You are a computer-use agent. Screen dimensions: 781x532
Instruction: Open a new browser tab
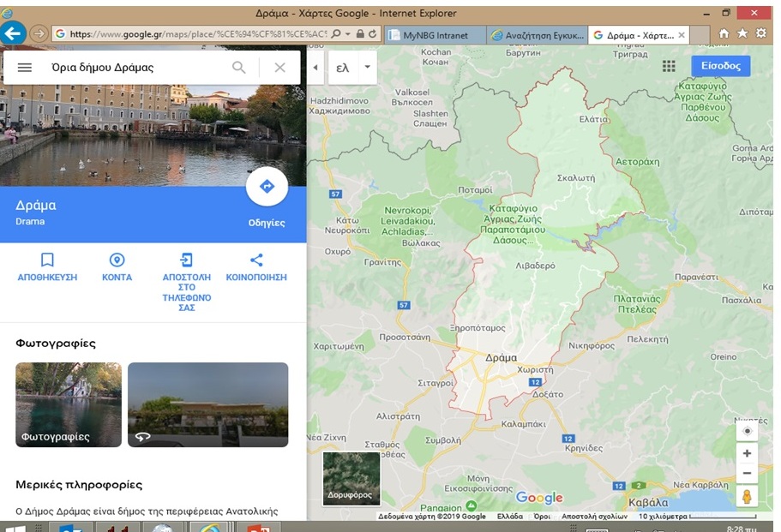(x=700, y=35)
